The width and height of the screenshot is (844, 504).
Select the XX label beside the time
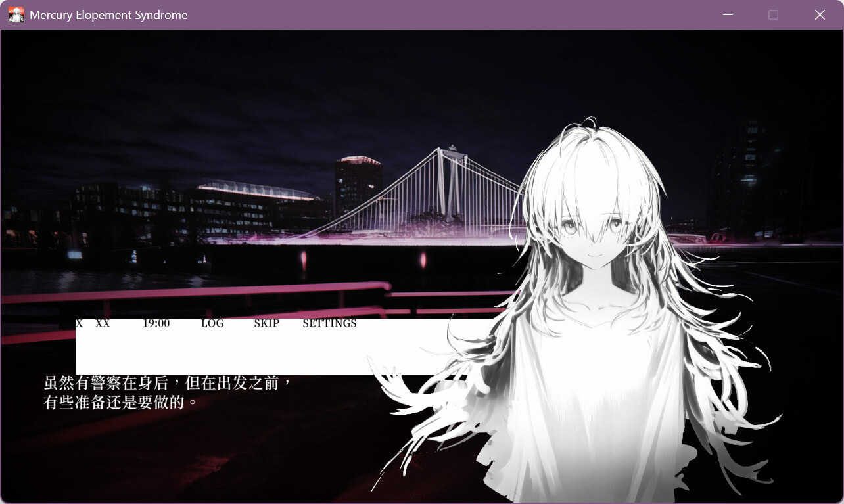pyautogui.click(x=103, y=323)
